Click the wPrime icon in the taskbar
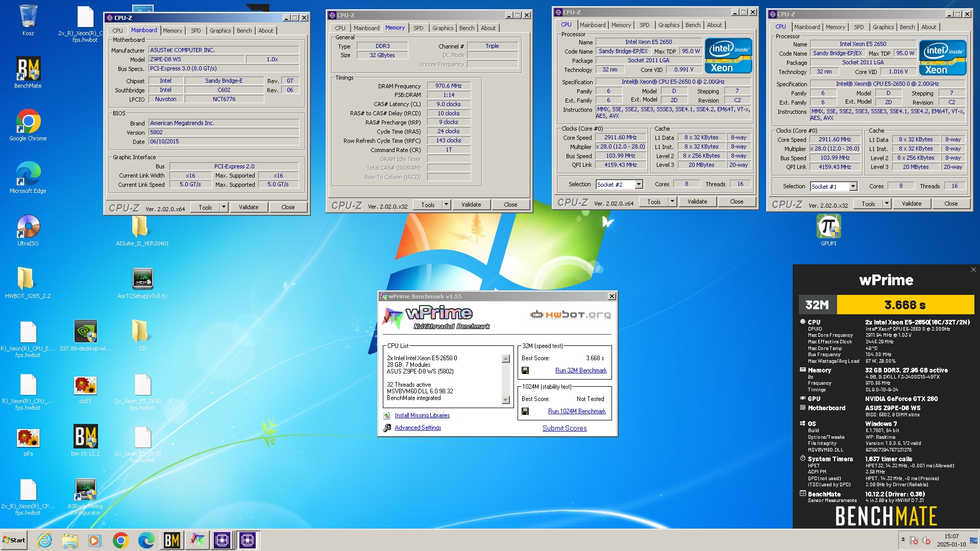This screenshot has height=551, width=980. tap(197, 540)
